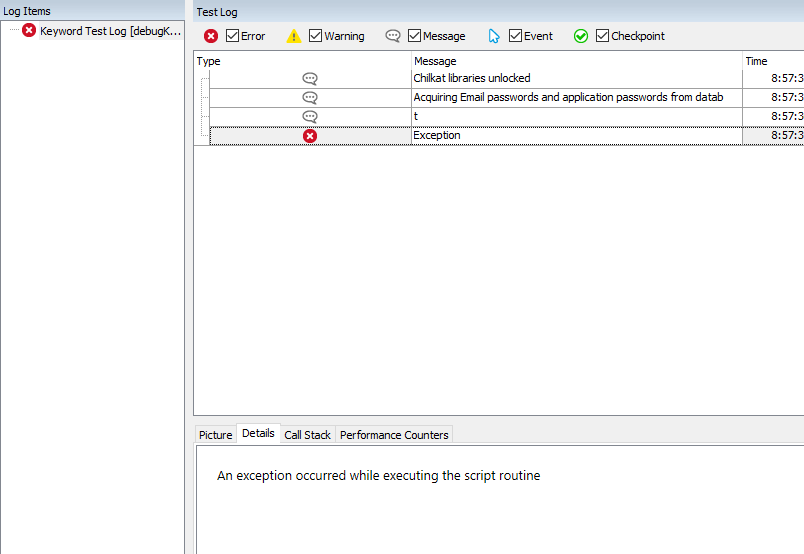The height and width of the screenshot is (554, 804).
Task: Click message icon in Acquiring Email passwords row
Action: (310, 97)
